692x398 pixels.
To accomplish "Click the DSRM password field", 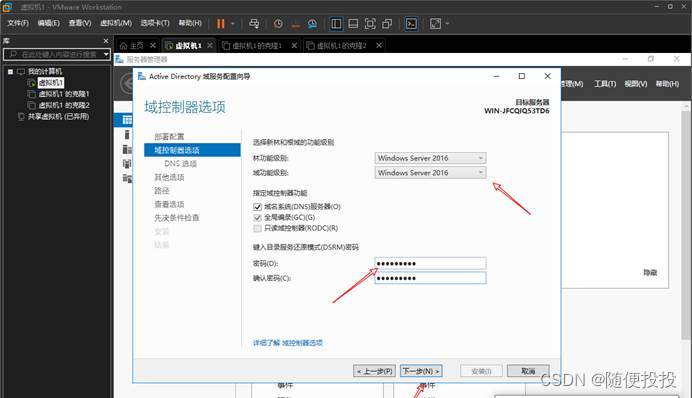I will point(430,263).
